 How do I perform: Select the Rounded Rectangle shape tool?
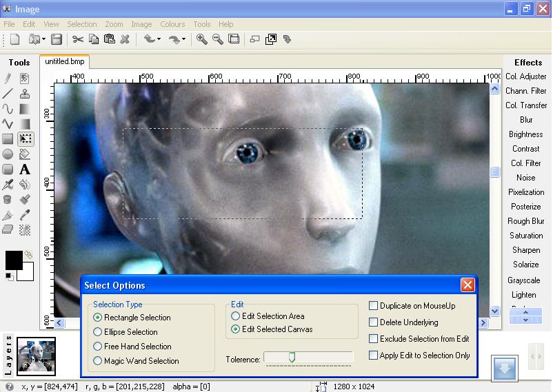point(8,169)
